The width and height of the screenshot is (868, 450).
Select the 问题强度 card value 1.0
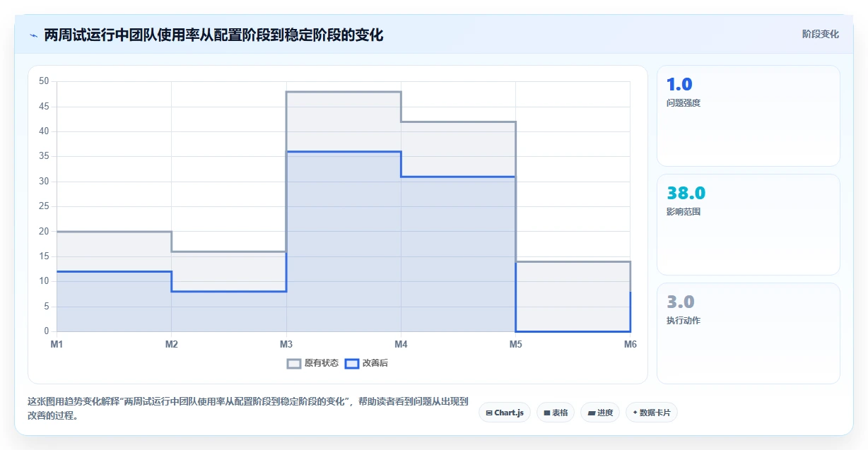point(679,84)
